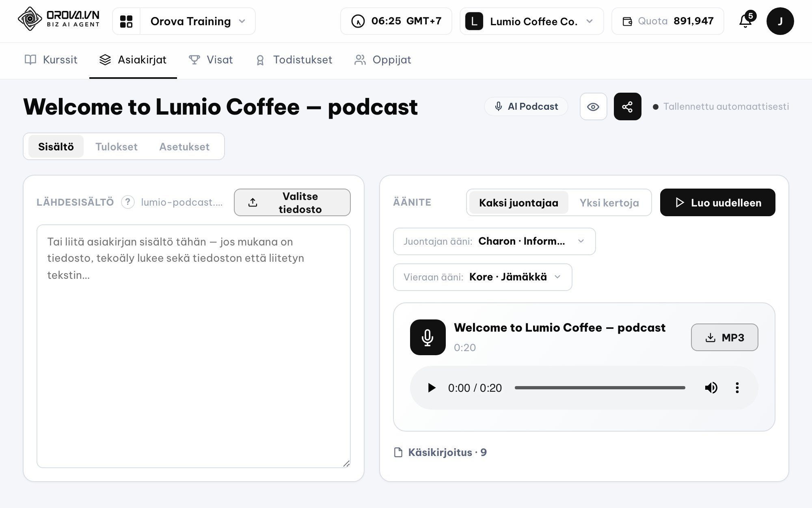Screen dimensions: 812x508
Task: Click the Lumio Coffee Co. L logo
Action: 474,21
